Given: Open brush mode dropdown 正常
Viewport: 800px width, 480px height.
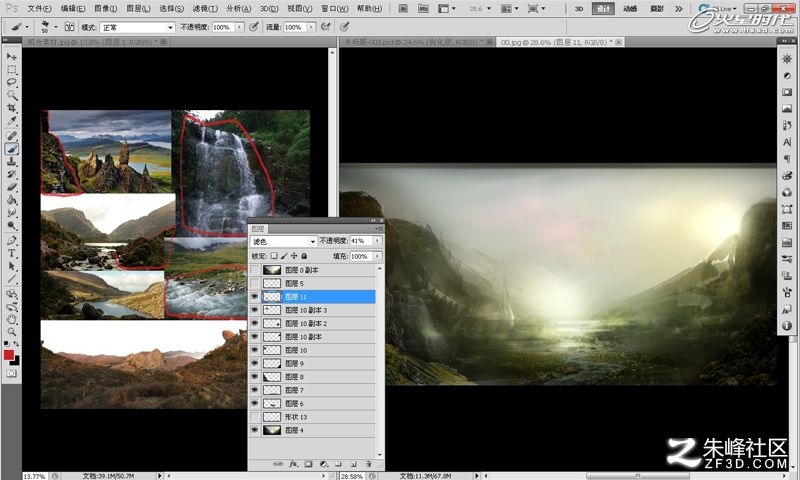Looking at the screenshot, I should [137, 27].
